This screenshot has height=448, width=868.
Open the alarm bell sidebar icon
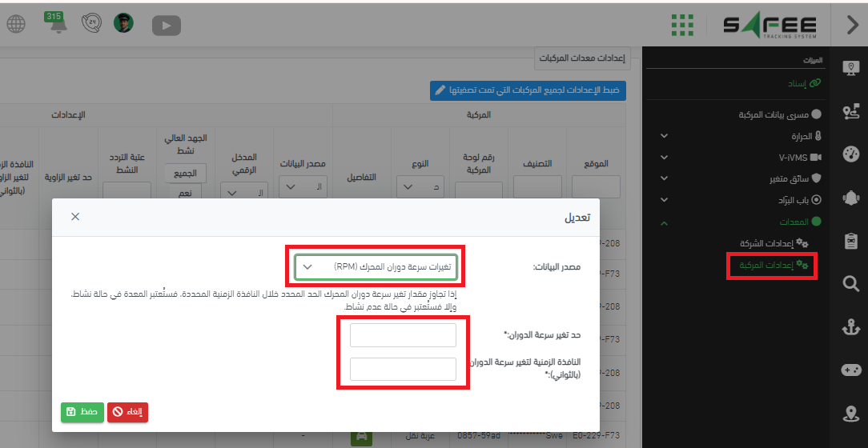click(x=850, y=198)
